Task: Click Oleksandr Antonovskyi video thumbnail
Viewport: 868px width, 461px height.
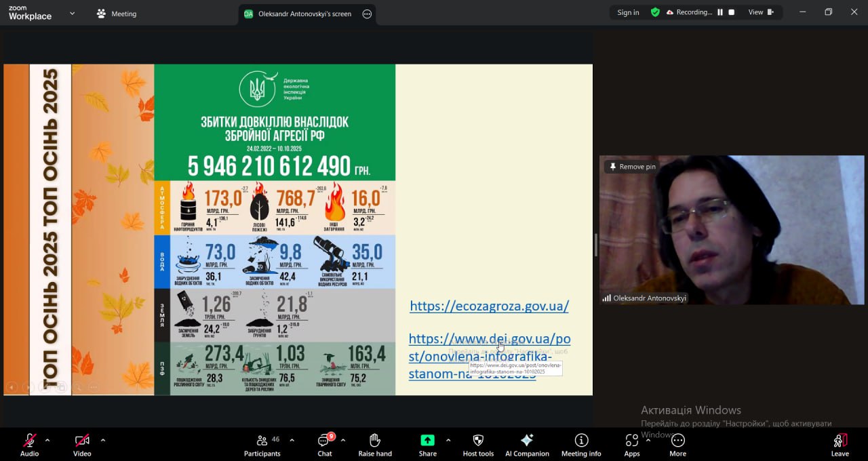Action: [x=732, y=230]
